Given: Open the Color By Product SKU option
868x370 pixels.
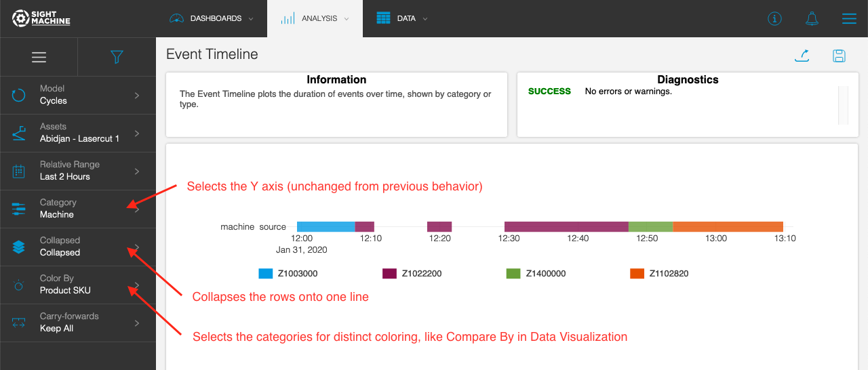Looking at the screenshot, I should (77, 285).
